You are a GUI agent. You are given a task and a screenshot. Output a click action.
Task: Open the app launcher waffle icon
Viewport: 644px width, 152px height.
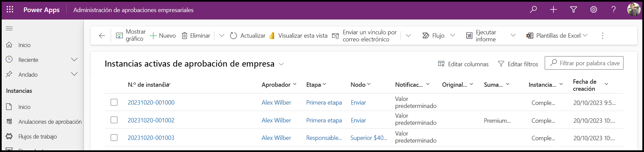click(10, 9)
